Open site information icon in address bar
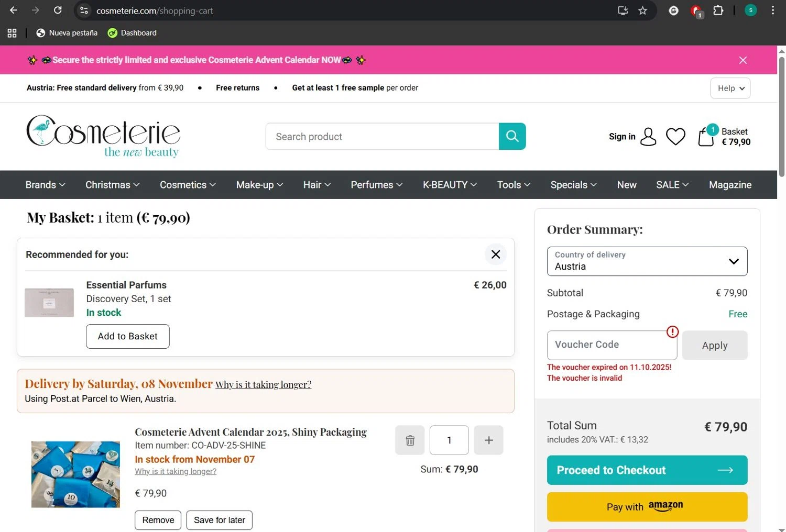Image resolution: width=786 pixels, height=532 pixels. [x=84, y=10]
